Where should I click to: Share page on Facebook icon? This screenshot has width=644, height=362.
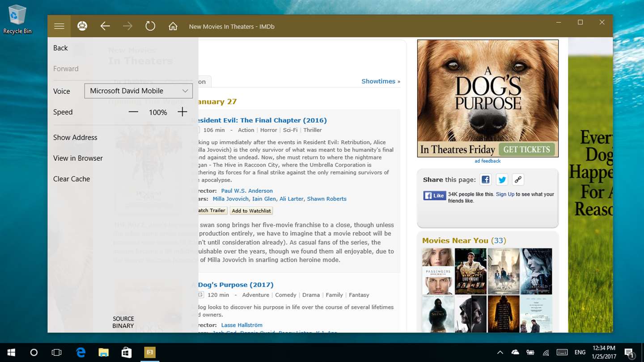(485, 180)
